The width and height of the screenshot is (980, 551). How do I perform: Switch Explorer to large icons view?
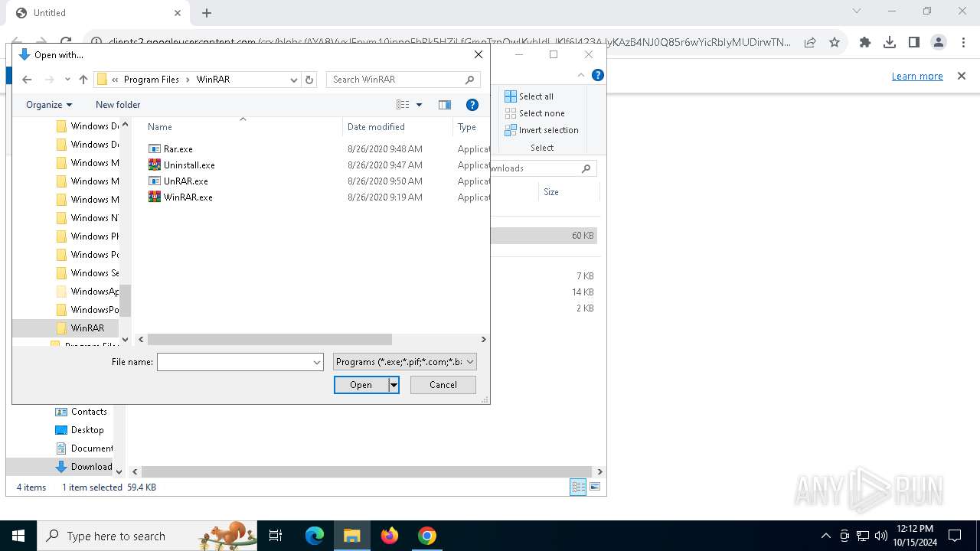pyautogui.click(x=595, y=487)
